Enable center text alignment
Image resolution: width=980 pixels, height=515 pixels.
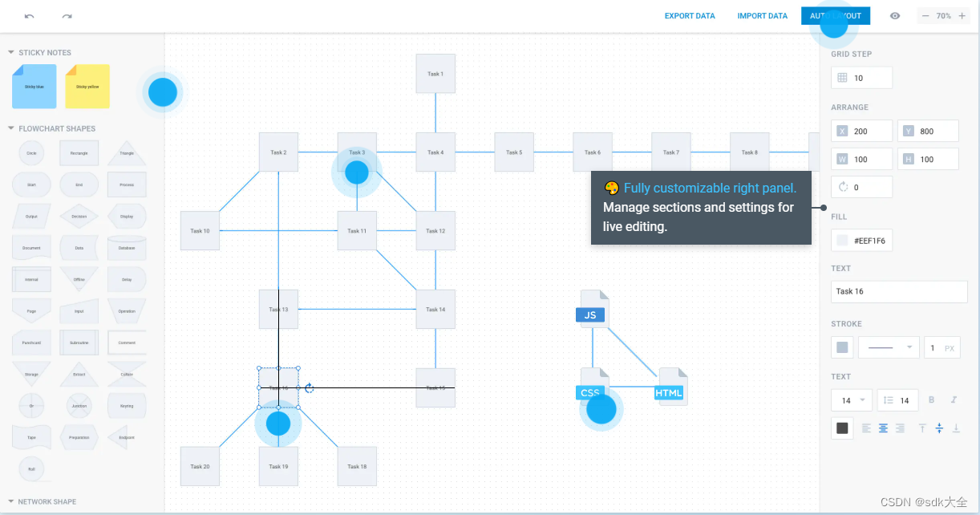coord(883,428)
